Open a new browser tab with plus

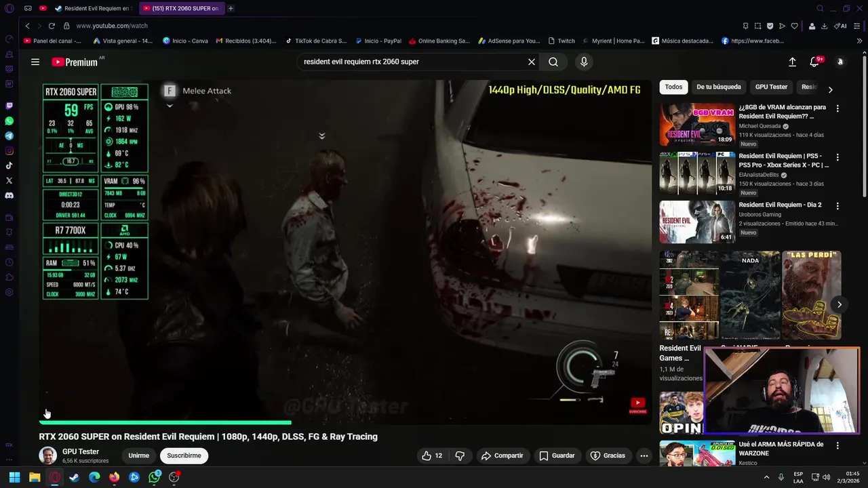coord(231,8)
